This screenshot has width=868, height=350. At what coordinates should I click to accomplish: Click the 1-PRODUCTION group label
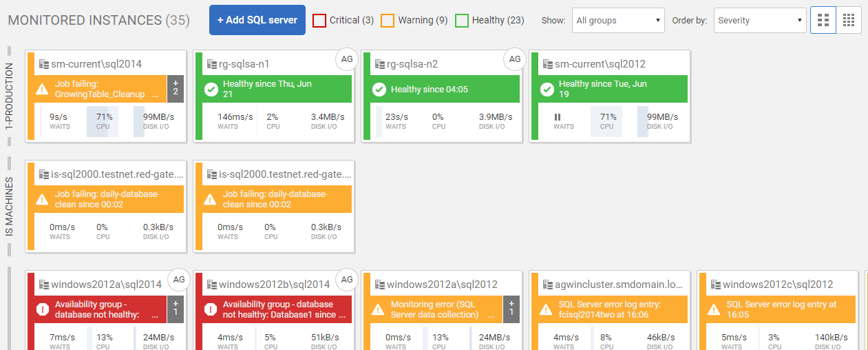9,97
